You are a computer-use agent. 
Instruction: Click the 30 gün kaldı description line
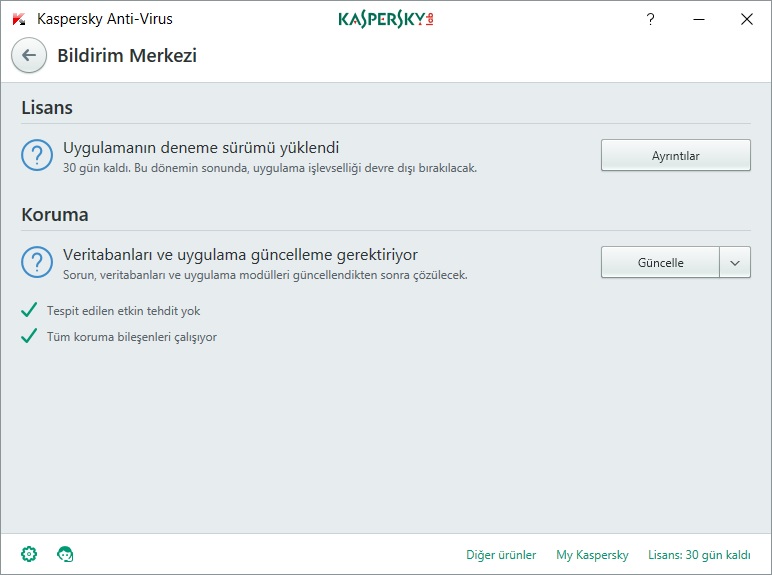[x=270, y=168]
